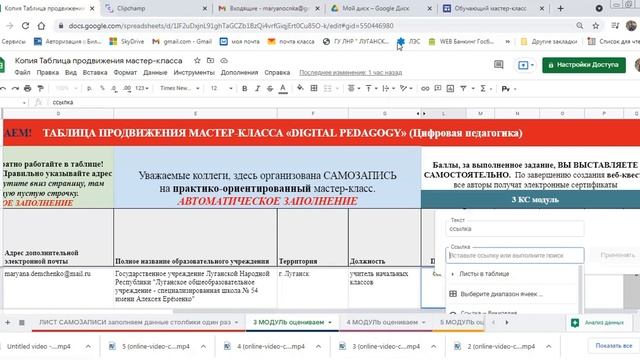Toggle strikethrough formatting
This screenshot has width=640, height=360.
pyautogui.click(x=270, y=88)
